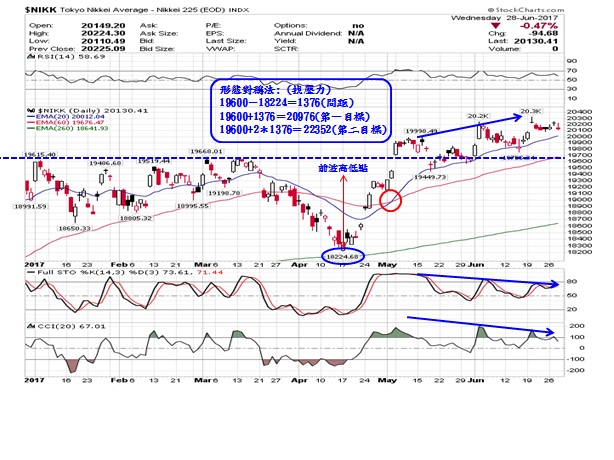Screen dimensions: 614x460
Task: Click the Full STO legend line icon
Action: 31,272
